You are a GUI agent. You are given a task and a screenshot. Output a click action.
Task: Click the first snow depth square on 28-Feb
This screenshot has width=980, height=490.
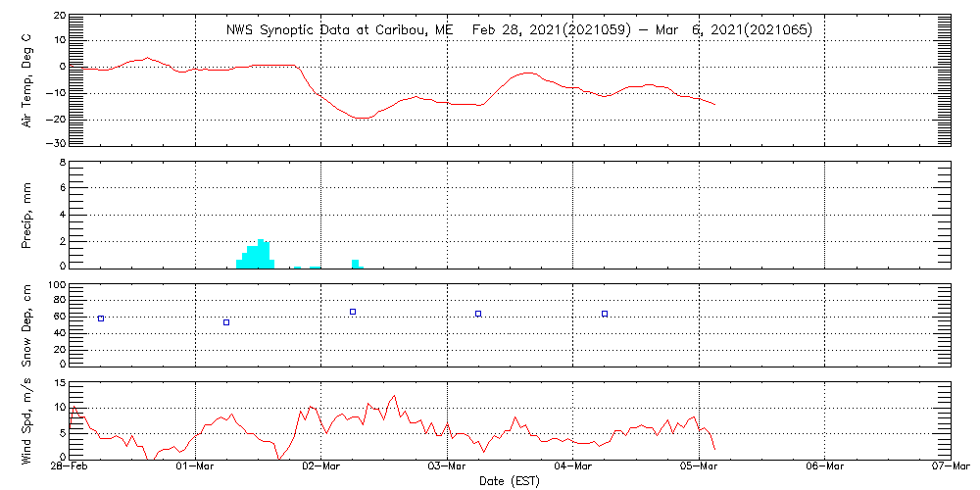click(101, 318)
